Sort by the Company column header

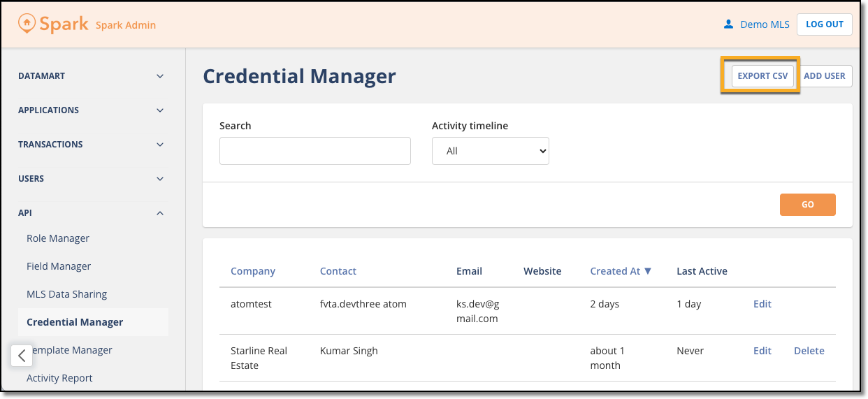253,271
